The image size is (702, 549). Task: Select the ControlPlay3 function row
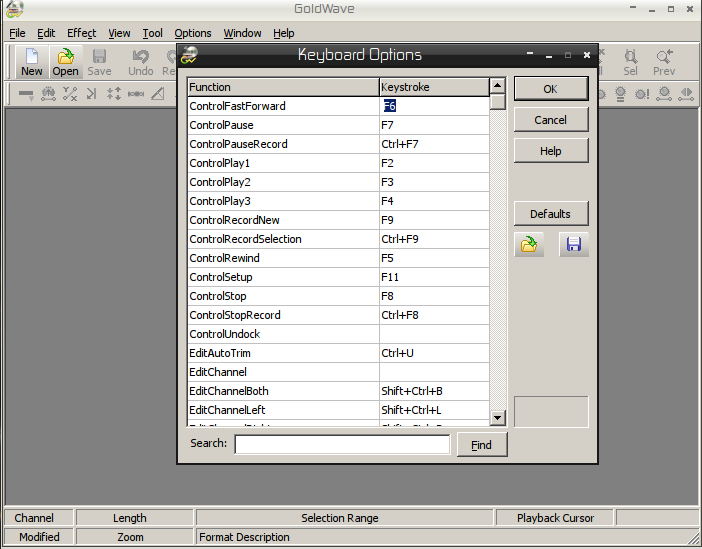[283, 201]
